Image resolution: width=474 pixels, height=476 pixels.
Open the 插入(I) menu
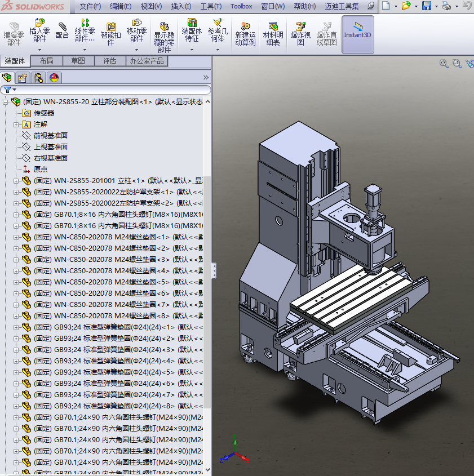(181, 6)
